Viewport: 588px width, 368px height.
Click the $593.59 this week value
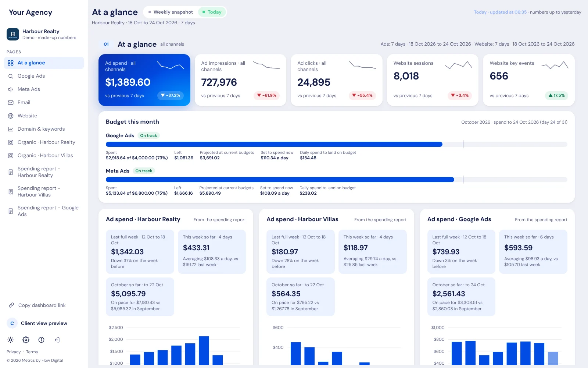point(518,248)
